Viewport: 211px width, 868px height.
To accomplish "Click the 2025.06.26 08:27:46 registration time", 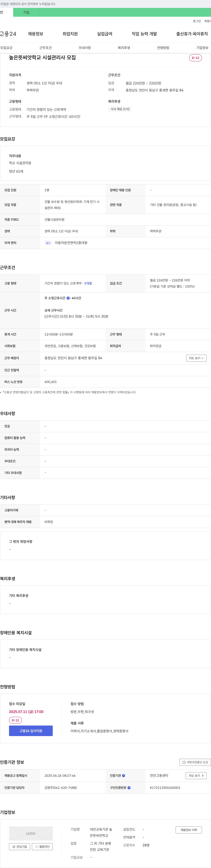I will (x=60, y=776).
